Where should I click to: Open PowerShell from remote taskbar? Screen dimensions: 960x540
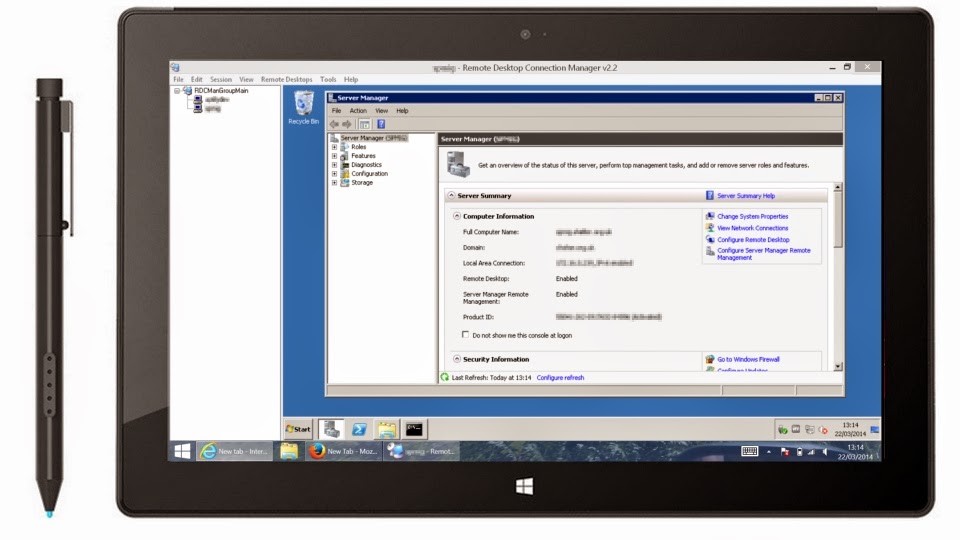359,429
